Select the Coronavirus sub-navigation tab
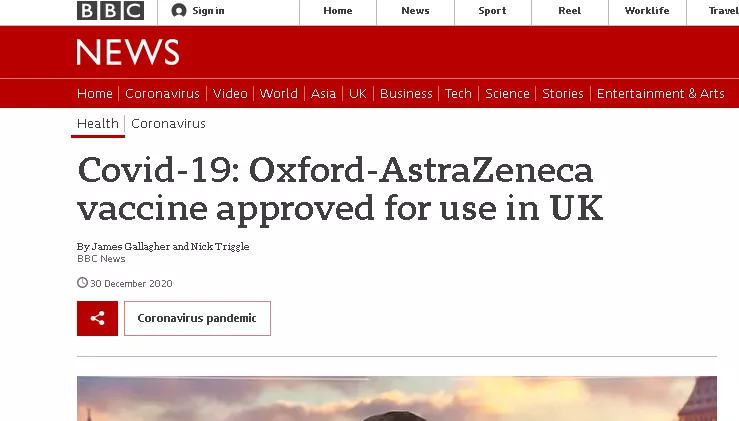The width and height of the screenshot is (739, 421). click(168, 123)
